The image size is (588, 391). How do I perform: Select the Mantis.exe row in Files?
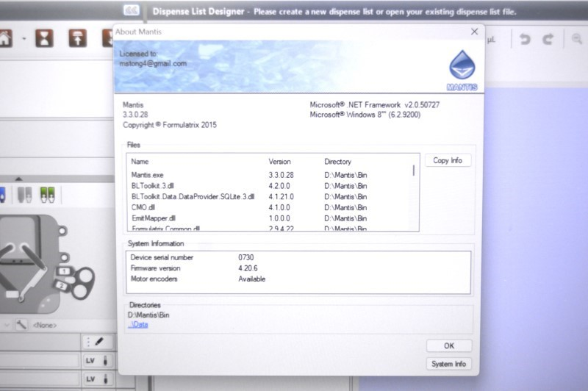coord(273,175)
